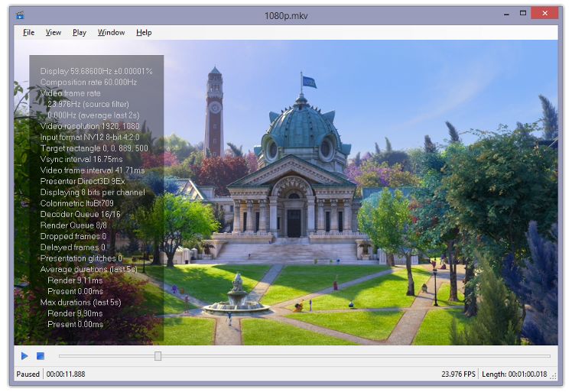572x392 pixels.
Task: Click the 23.976Hz (source filter) line
Action: click(88, 104)
